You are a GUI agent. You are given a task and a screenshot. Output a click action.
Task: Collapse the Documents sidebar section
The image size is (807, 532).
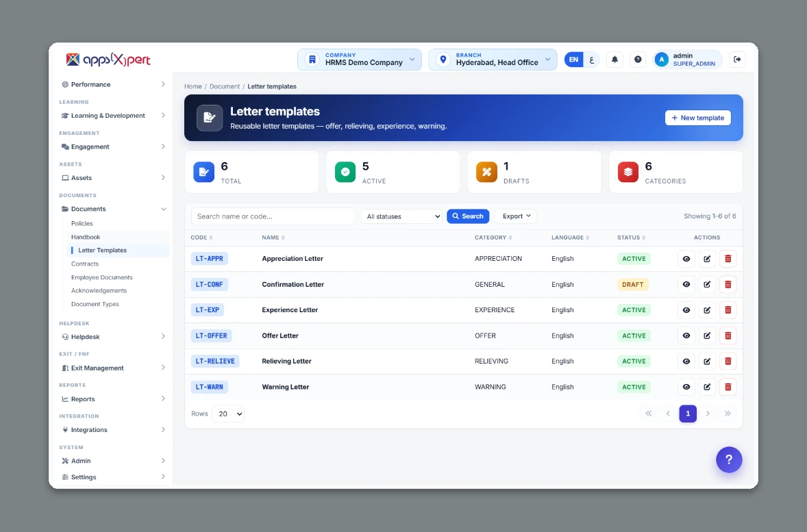point(113,209)
